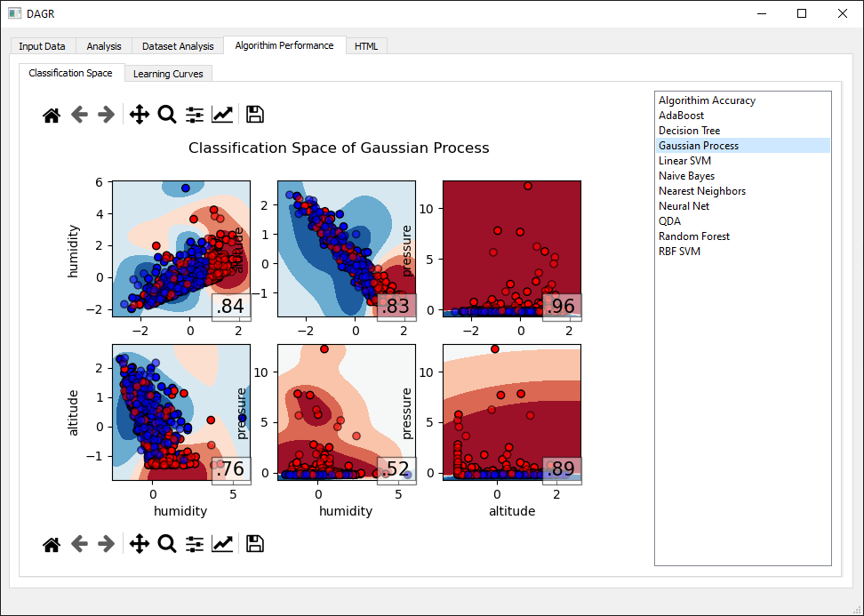Viewport: 864px width, 616px height.
Task: Select the Pan tool in the bottom plot toolbar
Action: [x=140, y=544]
